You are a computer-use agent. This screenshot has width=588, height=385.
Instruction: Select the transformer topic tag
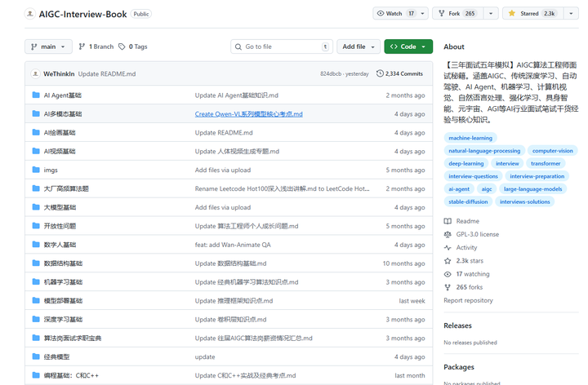click(546, 163)
